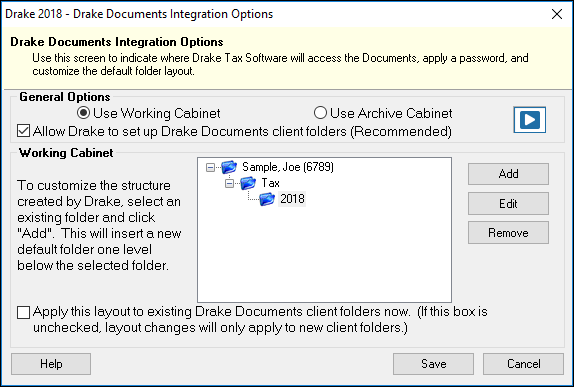The image size is (574, 387).
Task: Select Use Working Cabinet option
Action: point(83,113)
